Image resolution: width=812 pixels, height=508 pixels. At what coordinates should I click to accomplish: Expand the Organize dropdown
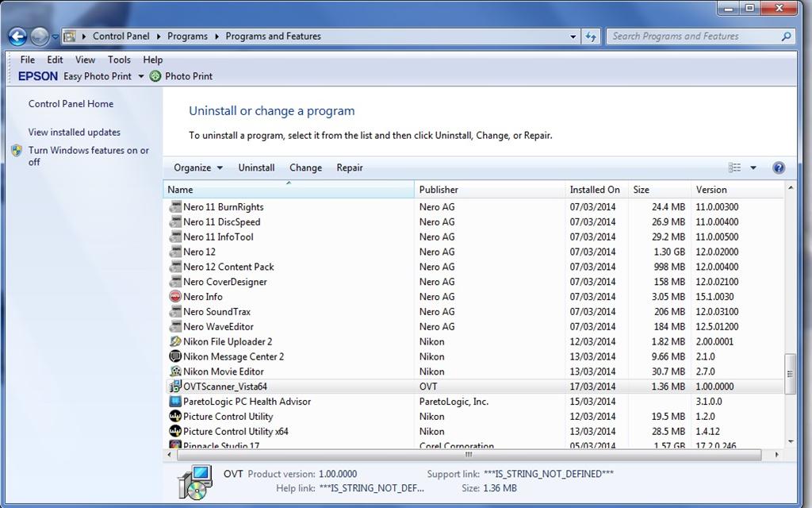[198, 167]
